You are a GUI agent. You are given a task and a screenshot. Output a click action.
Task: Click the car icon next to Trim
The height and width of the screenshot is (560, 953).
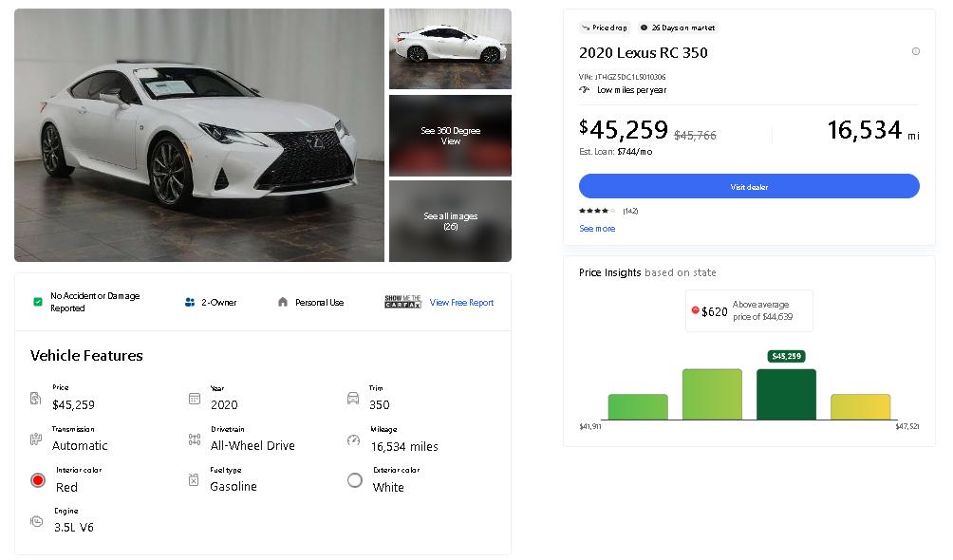point(353,399)
